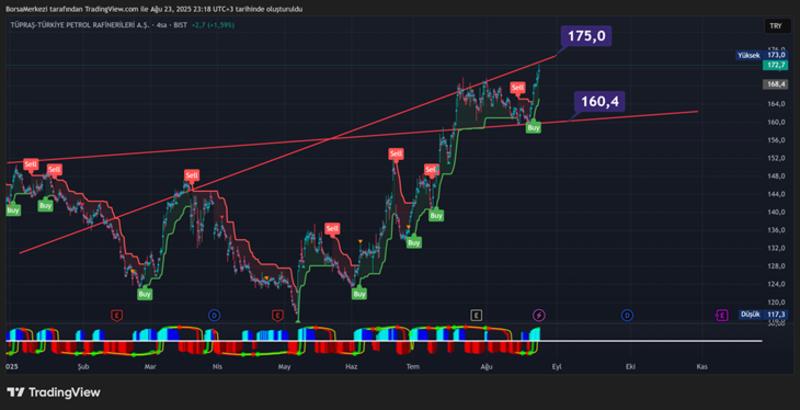
Task: Open the purple earnings marker near Kas
Action: tap(721, 316)
